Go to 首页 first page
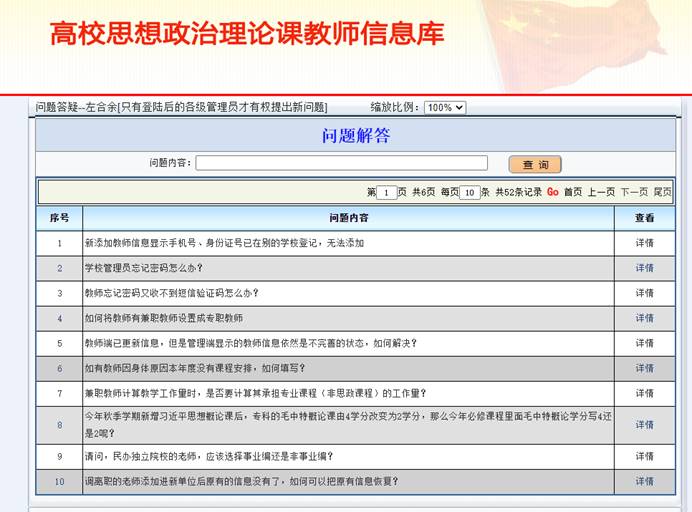 tap(573, 192)
